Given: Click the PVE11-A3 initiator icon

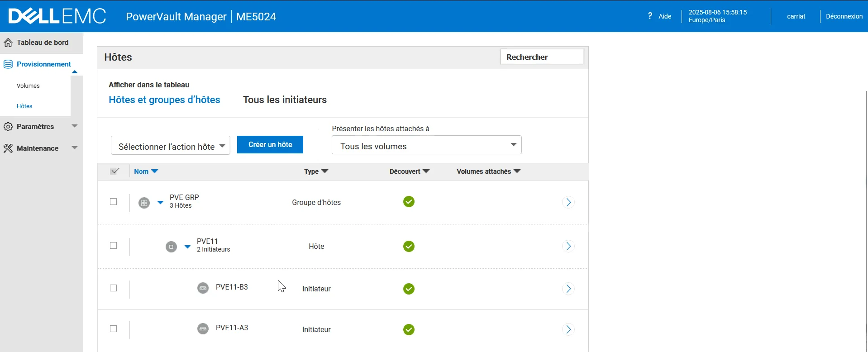Looking at the screenshot, I should tap(203, 328).
